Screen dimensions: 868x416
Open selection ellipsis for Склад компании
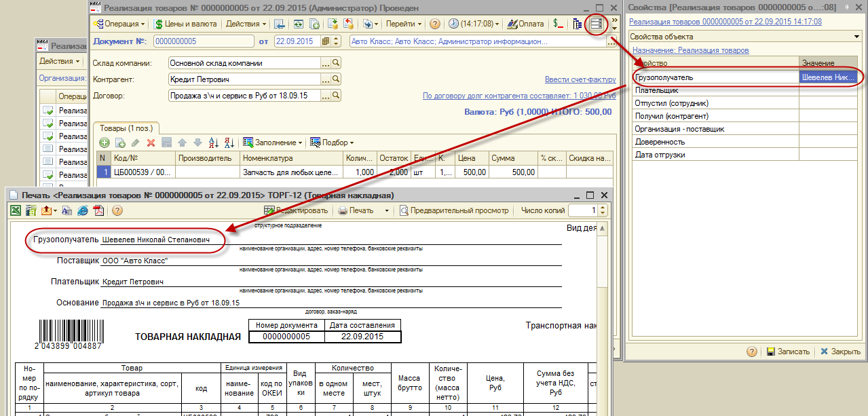point(325,63)
